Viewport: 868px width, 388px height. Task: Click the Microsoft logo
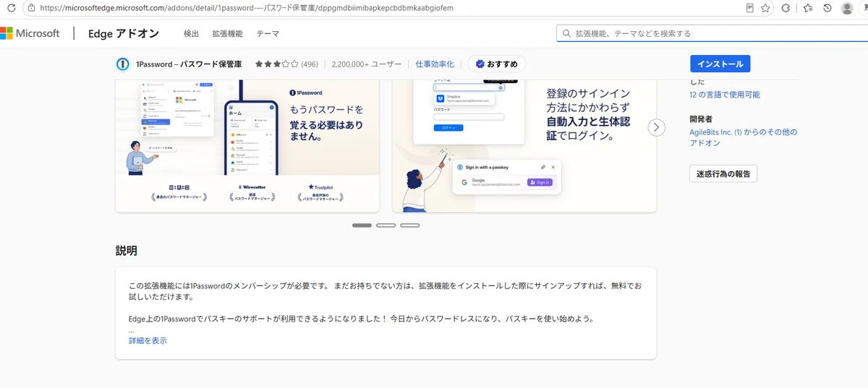tap(30, 33)
